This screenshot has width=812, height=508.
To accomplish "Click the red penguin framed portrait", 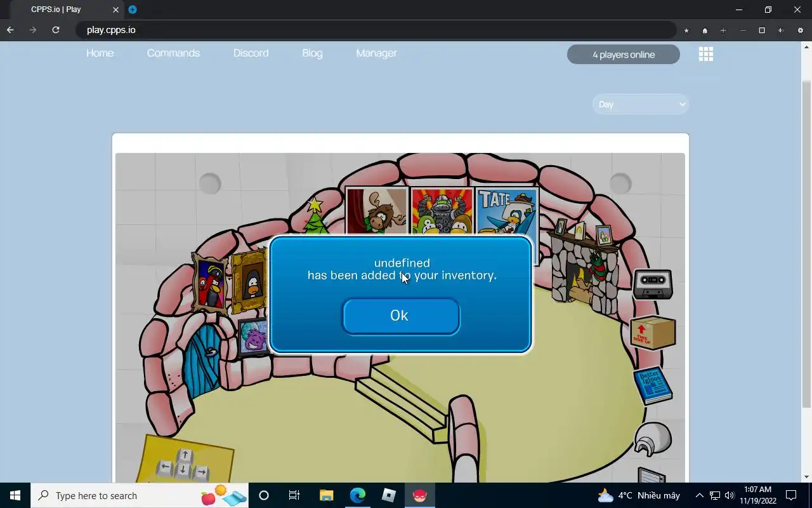I will coord(211,282).
